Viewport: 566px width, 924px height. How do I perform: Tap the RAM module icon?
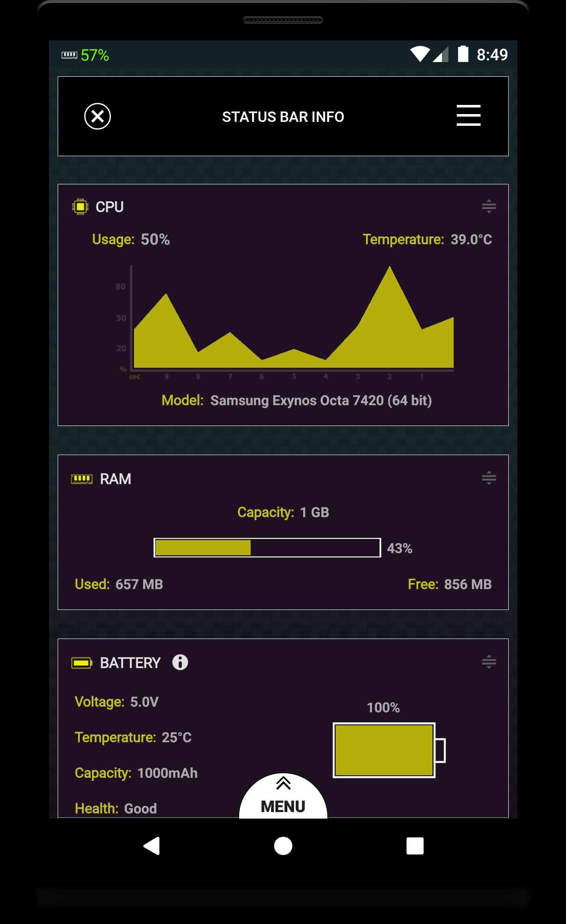click(82, 479)
